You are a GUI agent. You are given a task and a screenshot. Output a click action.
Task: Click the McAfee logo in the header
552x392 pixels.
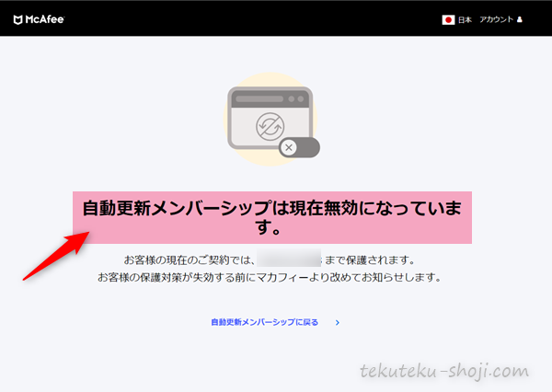[x=39, y=19]
